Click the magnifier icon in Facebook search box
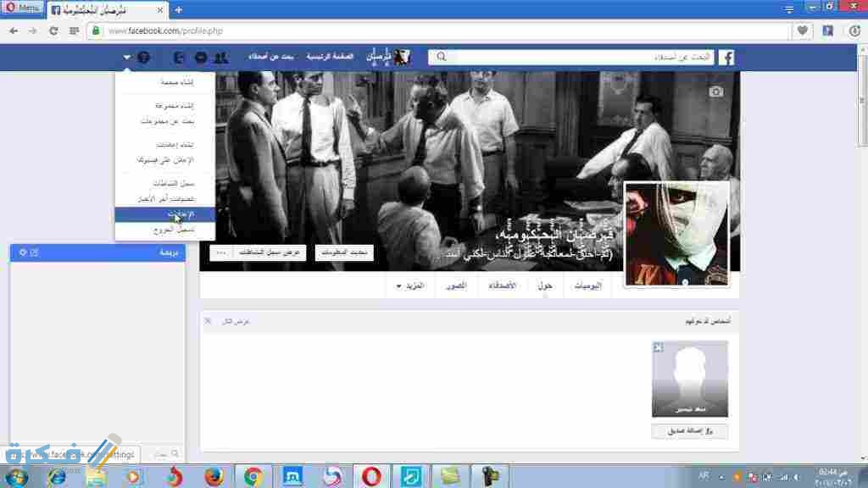The image size is (868, 488). [x=441, y=57]
